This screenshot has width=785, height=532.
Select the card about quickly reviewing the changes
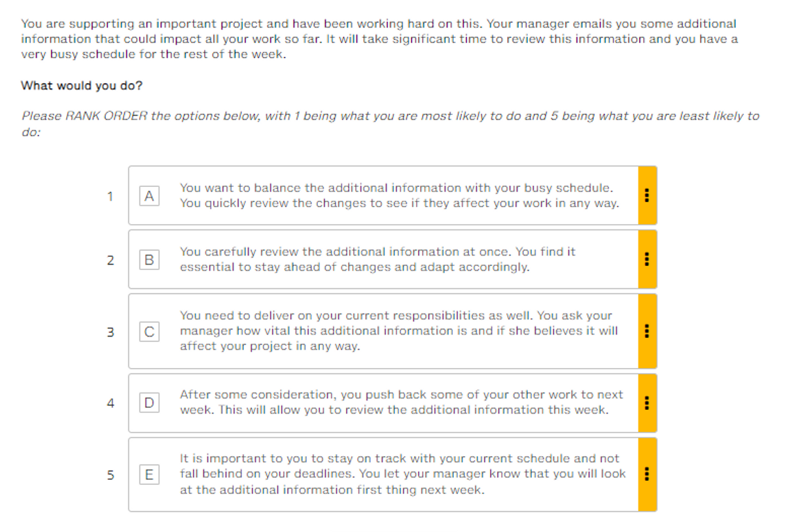pos(392,195)
